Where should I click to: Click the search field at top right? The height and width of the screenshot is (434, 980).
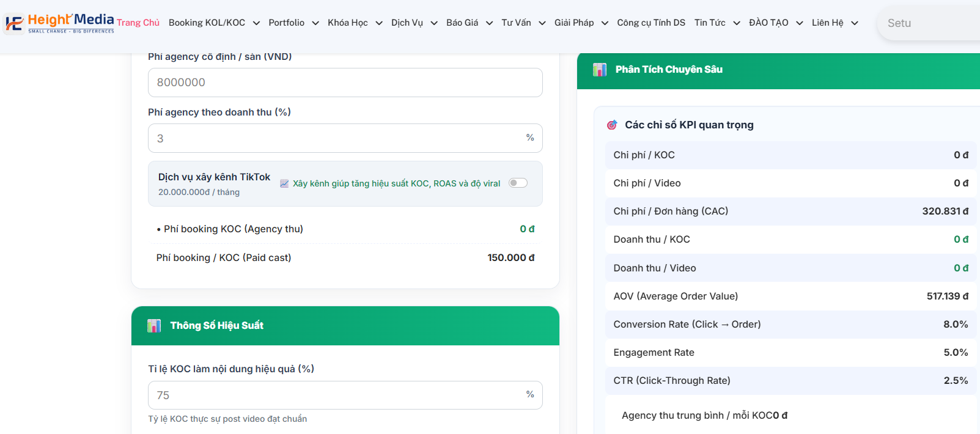[929, 23]
